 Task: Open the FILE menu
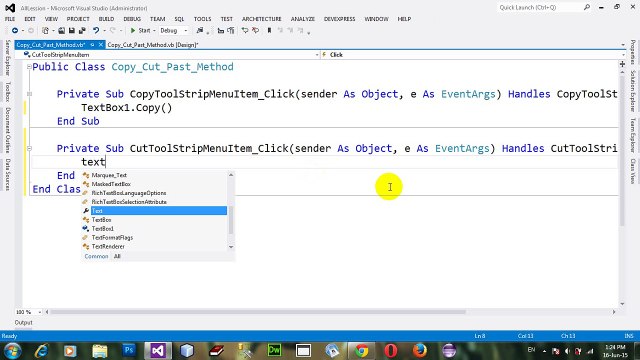click(x=10, y=19)
